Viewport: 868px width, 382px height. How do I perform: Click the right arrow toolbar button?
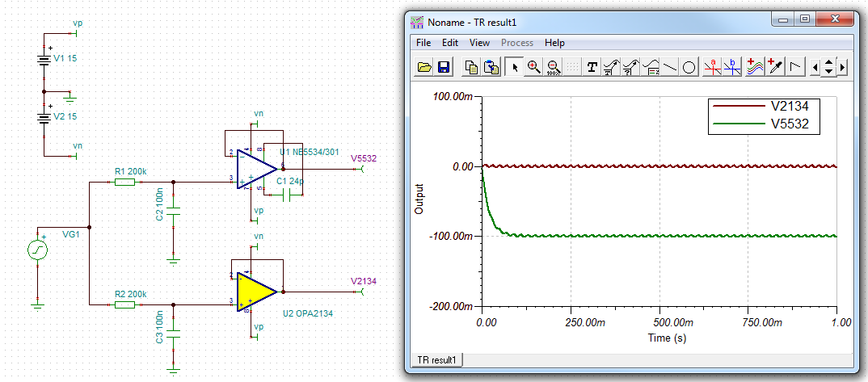pos(842,68)
